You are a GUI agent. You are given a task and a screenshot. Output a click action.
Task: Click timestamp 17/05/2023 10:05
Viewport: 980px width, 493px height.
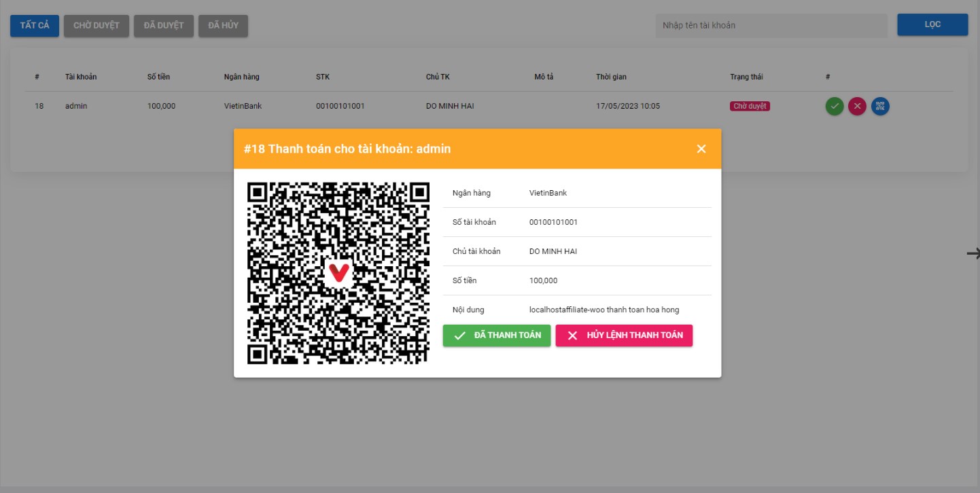click(x=628, y=106)
